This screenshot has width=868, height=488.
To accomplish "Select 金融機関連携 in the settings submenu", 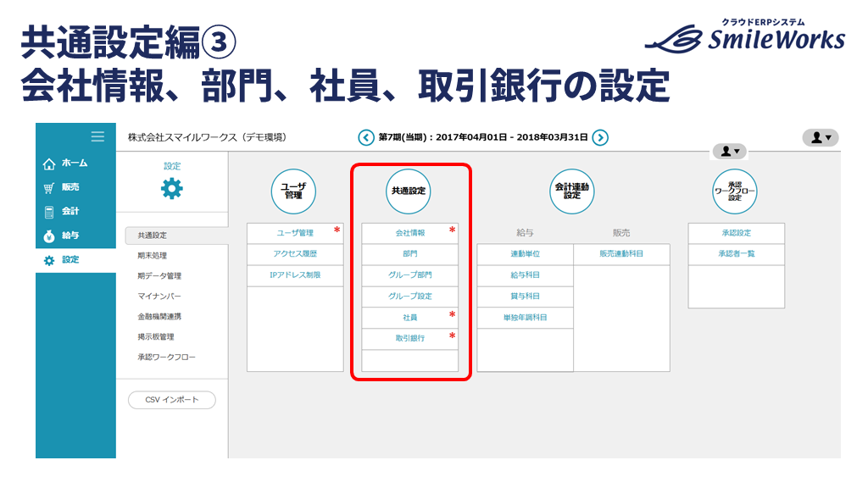I will [x=159, y=317].
